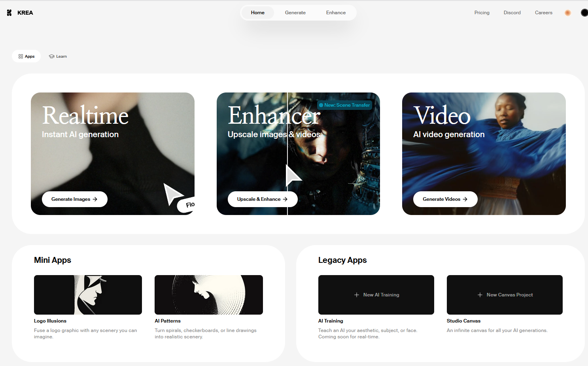This screenshot has width=588, height=366.
Task: Visit the Discord link
Action: click(x=512, y=13)
